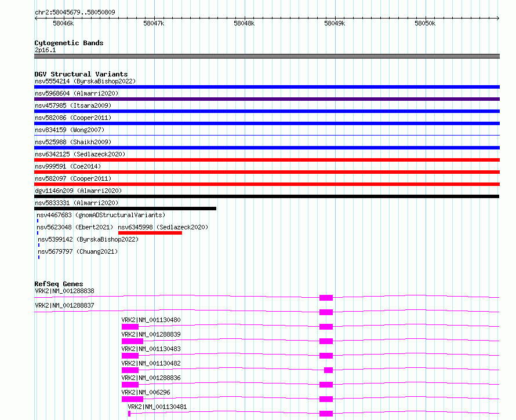Screen dimensions: 516x420
Task: Click the short black bar under nsv5833331
Action: (x=125, y=209)
